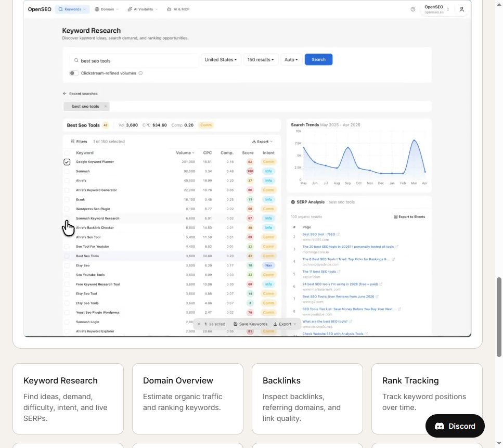Sort by the Volume column header

185,153
